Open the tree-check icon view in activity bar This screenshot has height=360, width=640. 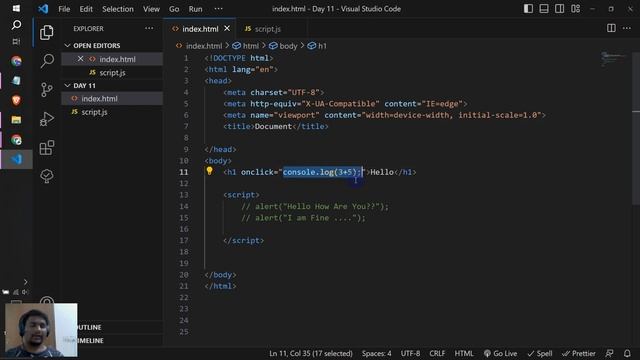(x=47, y=176)
